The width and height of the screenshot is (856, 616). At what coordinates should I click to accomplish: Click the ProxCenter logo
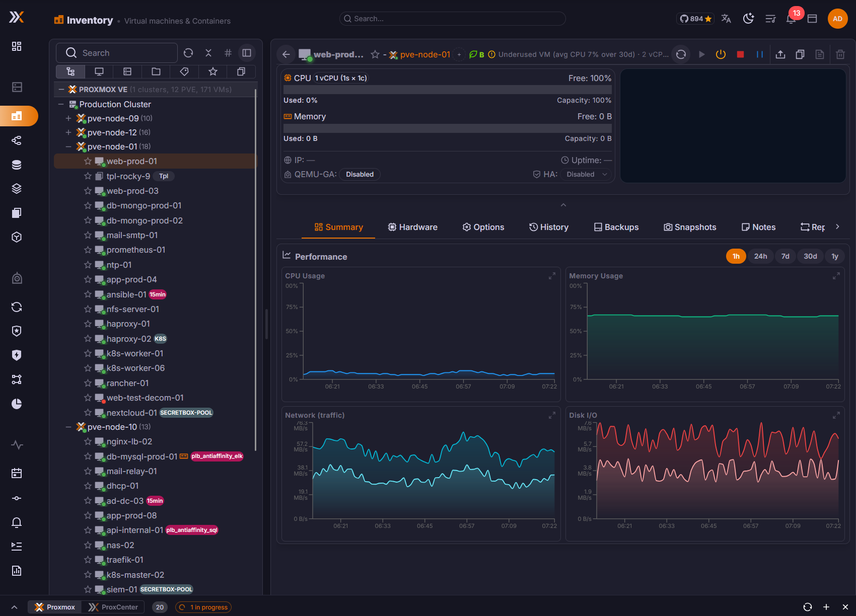(x=17, y=18)
